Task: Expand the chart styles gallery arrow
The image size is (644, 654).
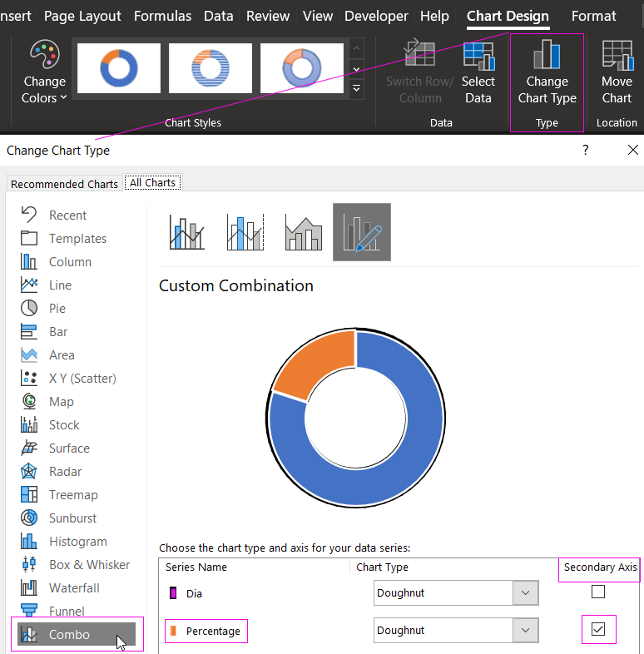Action: click(357, 88)
